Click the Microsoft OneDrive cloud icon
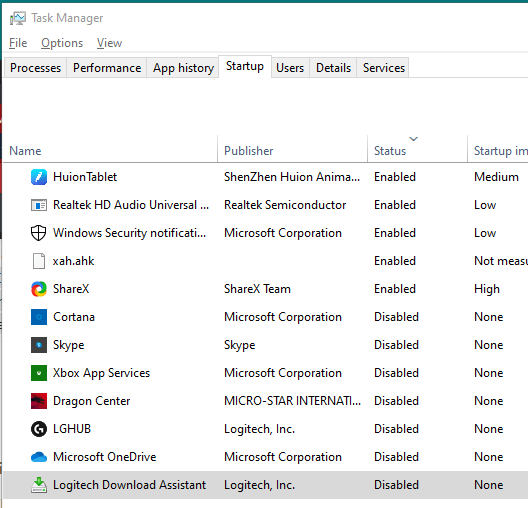This screenshot has width=528, height=508. tap(39, 457)
